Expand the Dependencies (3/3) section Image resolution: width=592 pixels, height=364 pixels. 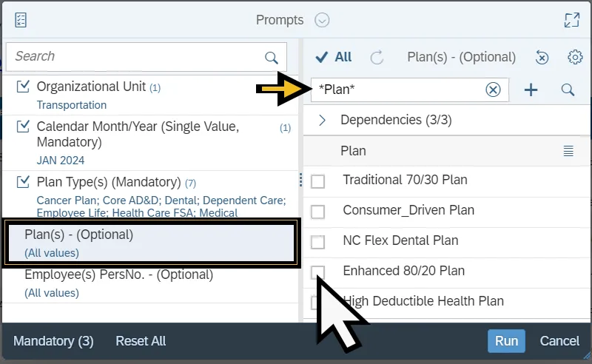(322, 120)
